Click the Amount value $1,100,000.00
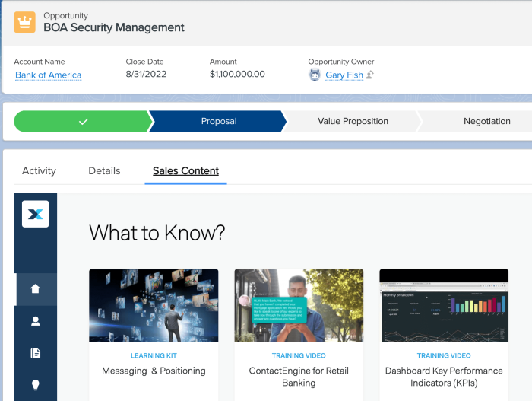Image resolution: width=532 pixels, height=401 pixels. coord(237,74)
